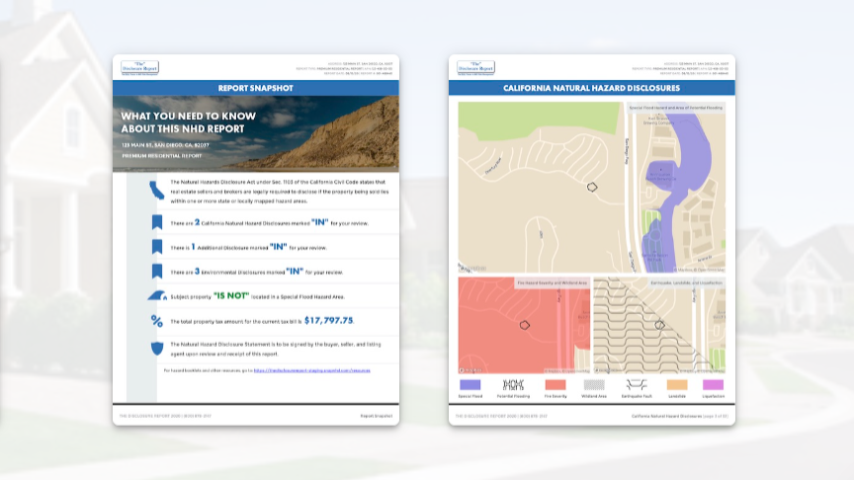Screen dimensions: 854x480
Task: Click the Liquefaction pink legend swatch
Action: click(713, 383)
